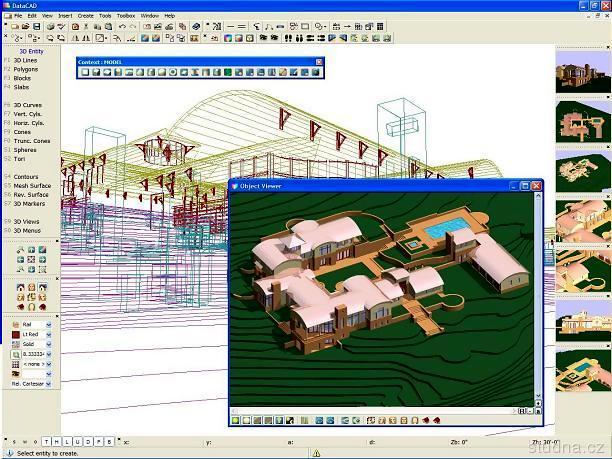The height and width of the screenshot is (459, 612).
Task: Open the Create menu
Action: pyautogui.click(x=85, y=16)
